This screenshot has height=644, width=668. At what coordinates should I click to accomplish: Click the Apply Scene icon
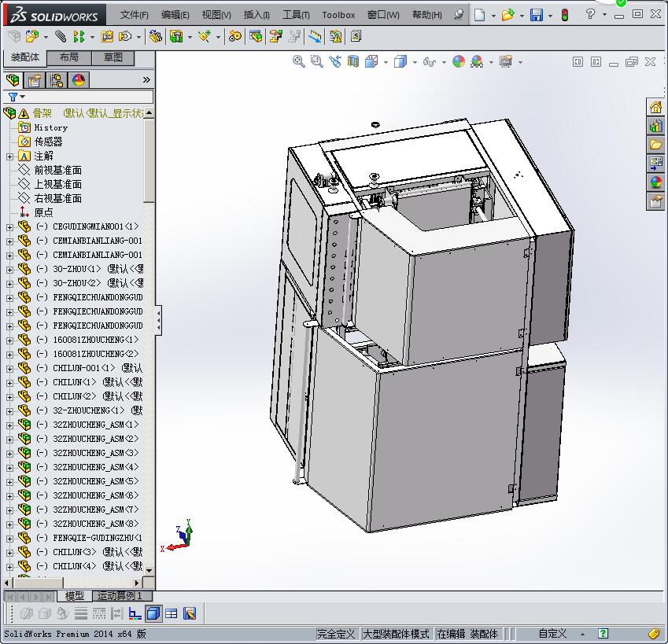[x=477, y=61]
